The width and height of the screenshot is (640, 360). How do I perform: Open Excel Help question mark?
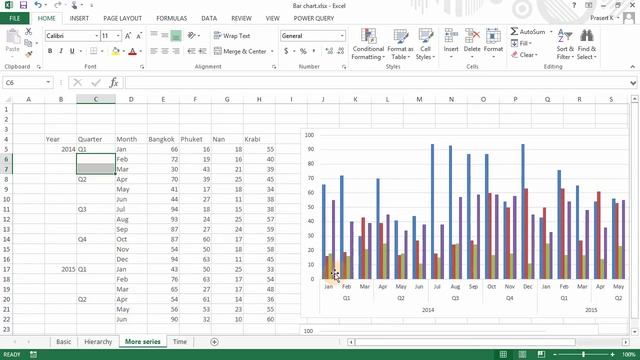(574, 5)
